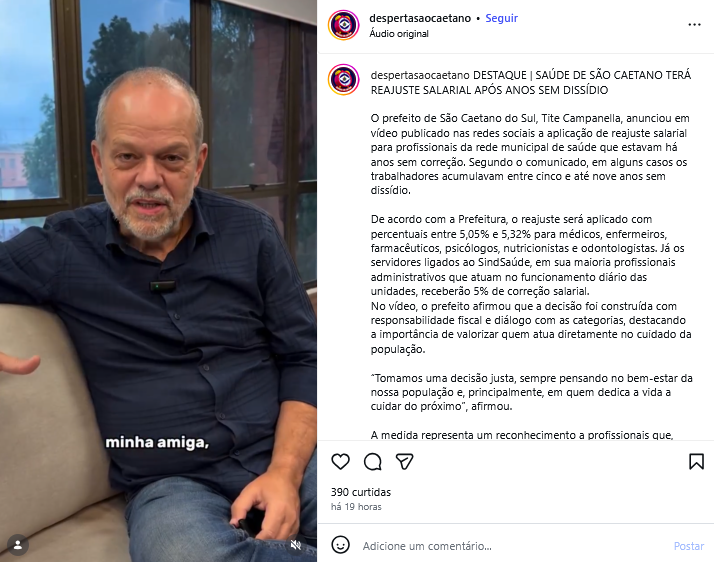Open comments with the speech bubble icon

coord(372,461)
